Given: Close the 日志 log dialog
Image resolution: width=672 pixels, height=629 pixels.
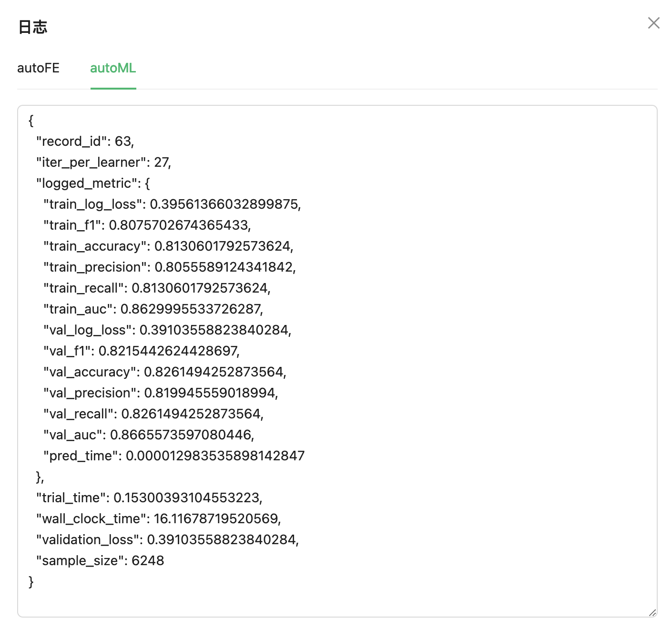Looking at the screenshot, I should pos(653,23).
